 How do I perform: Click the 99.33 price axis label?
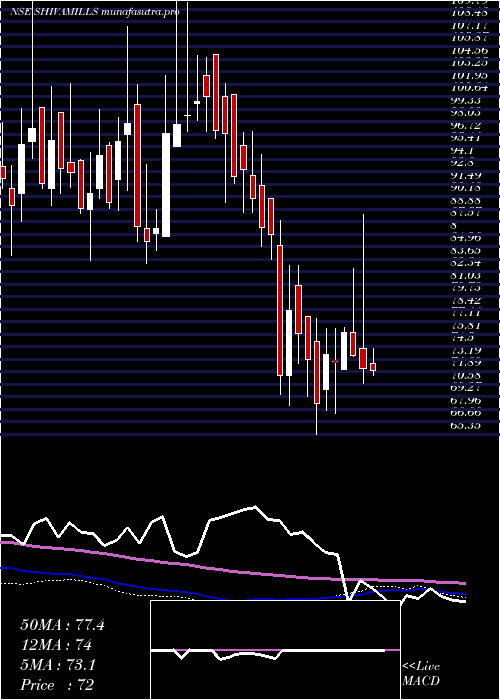click(x=466, y=100)
